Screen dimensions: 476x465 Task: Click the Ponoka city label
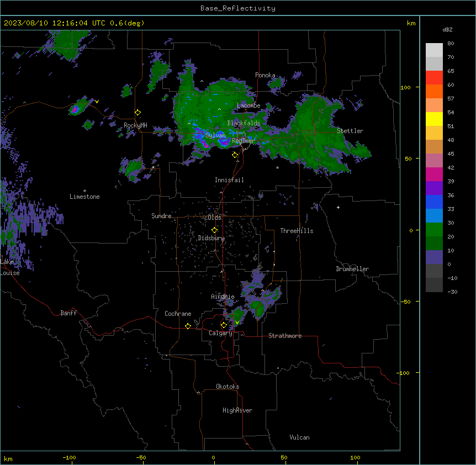265,75
